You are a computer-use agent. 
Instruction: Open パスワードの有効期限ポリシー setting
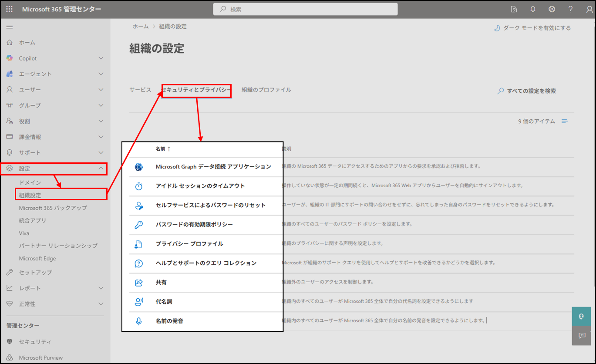[x=194, y=225]
